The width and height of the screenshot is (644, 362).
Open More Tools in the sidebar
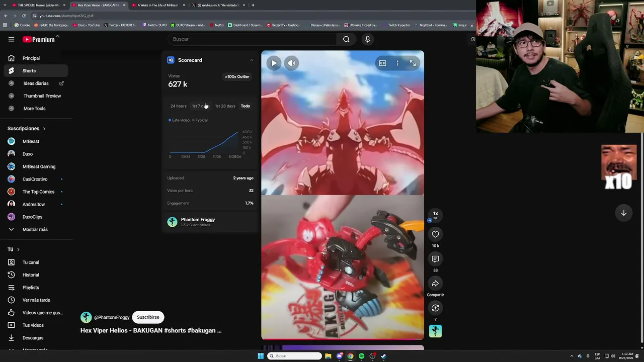(x=36, y=109)
